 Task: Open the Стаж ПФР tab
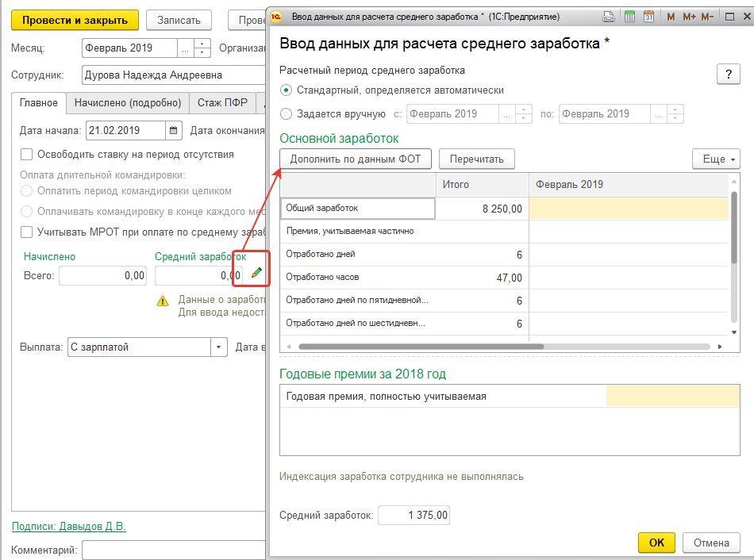tap(222, 103)
